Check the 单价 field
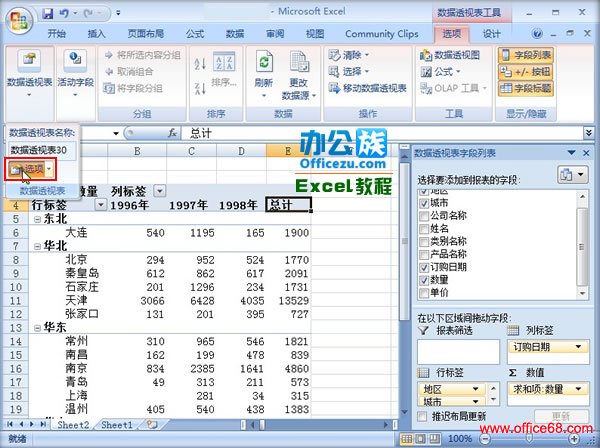This screenshot has width=600, height=448. pos(424,293)
